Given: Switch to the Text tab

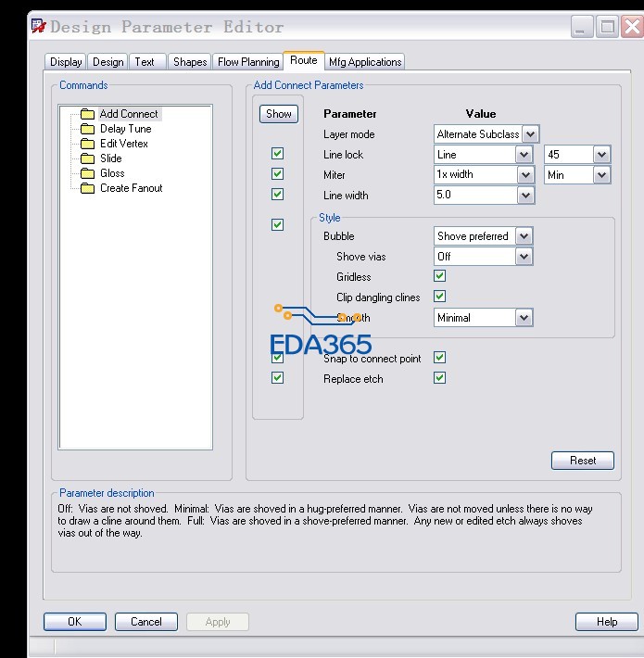Looking at the screenshot, I should [x=147, y=62].
